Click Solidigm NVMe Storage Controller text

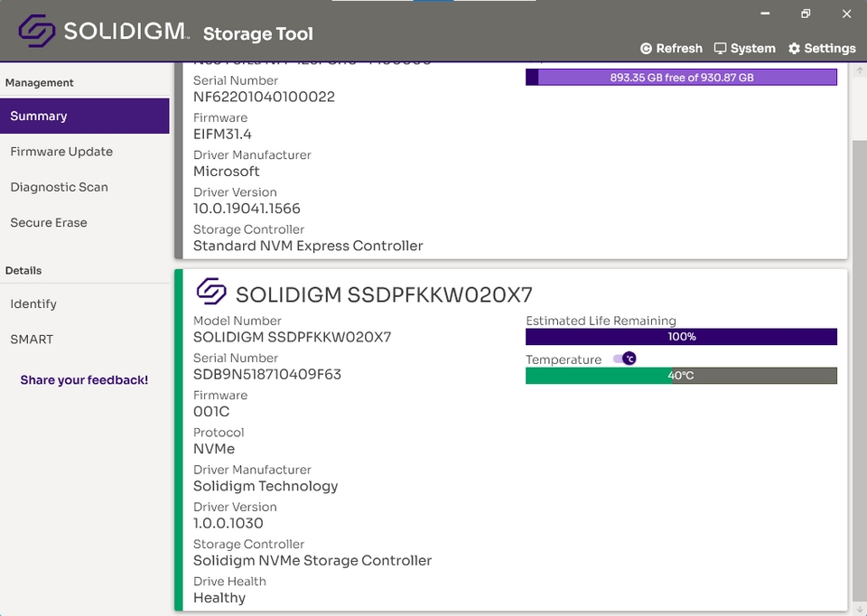coord(312,560)
